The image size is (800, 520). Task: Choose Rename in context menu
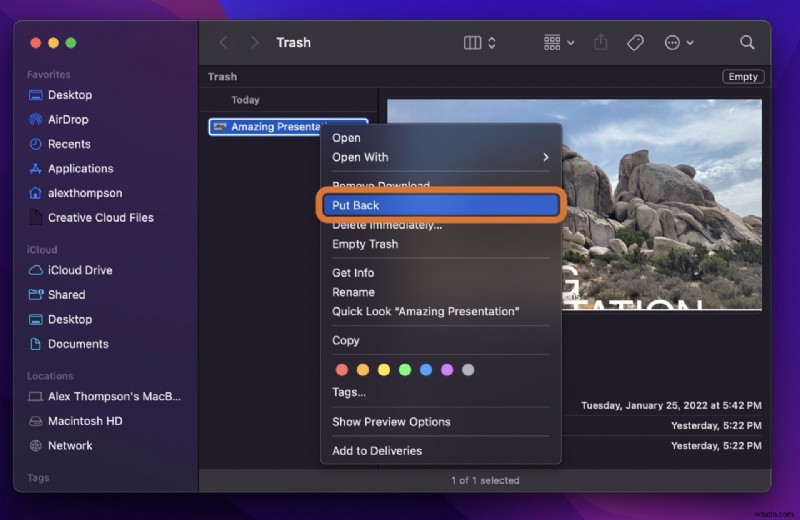(x=354, y=292)
